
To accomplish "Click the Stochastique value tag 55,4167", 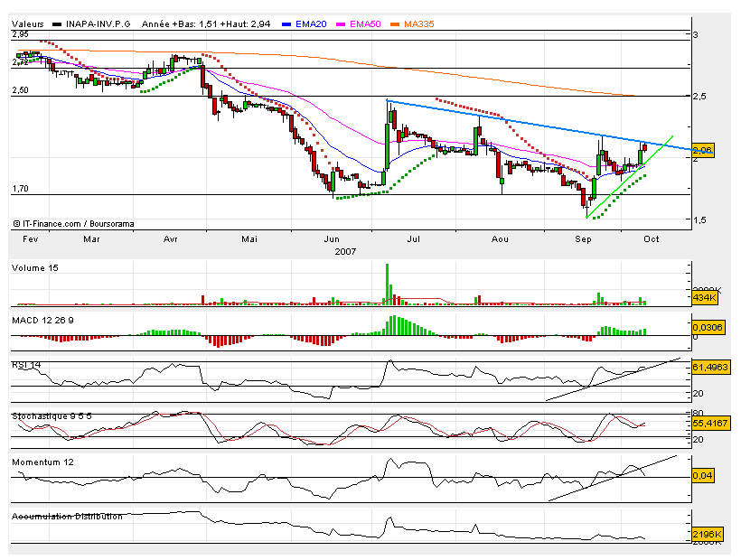I will (710, 423).
